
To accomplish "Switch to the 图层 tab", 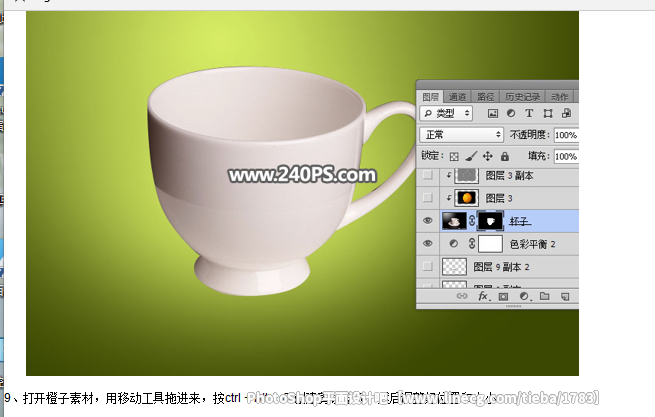I will point(430,97).
